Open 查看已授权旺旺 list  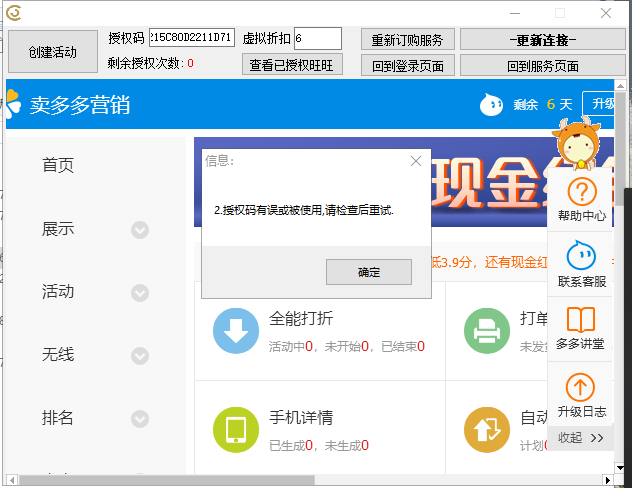point(292,64)
